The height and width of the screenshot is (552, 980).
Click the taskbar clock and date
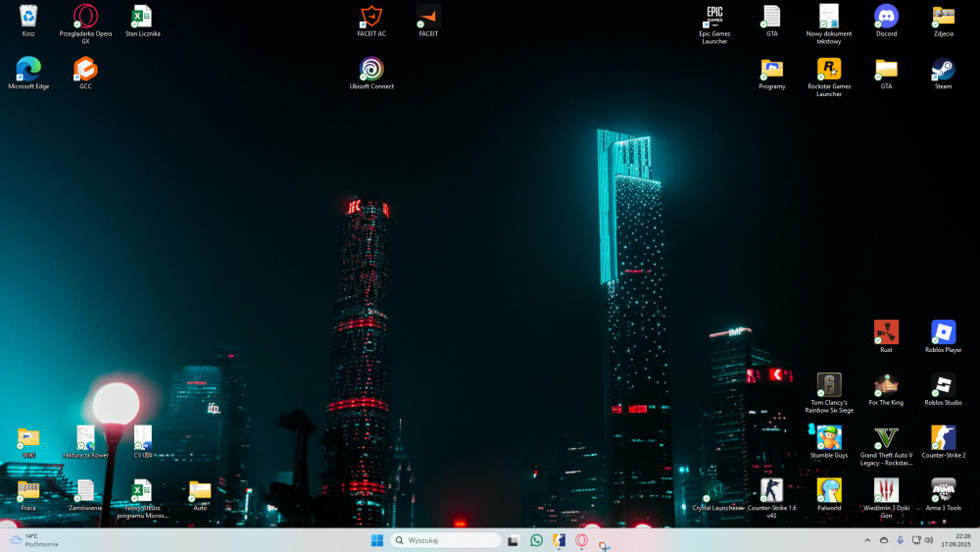[x=955, y=541]
